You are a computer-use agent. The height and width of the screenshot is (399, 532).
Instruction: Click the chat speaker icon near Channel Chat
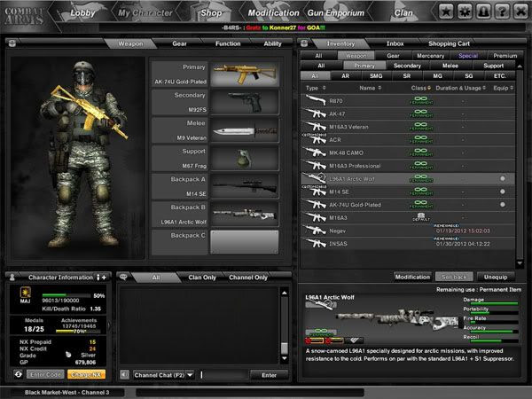pyautogui.click(x=124, y=374)
